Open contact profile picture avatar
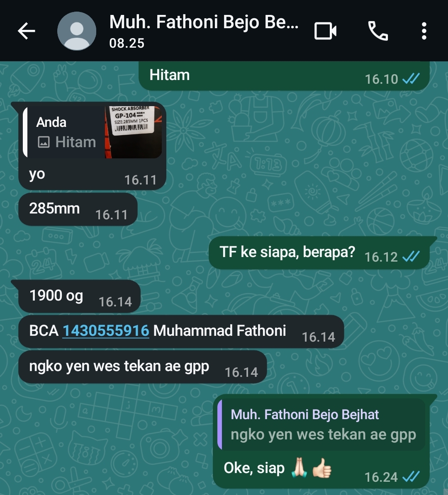This screenshot has width=448, height=495. (x=77, y=31)
